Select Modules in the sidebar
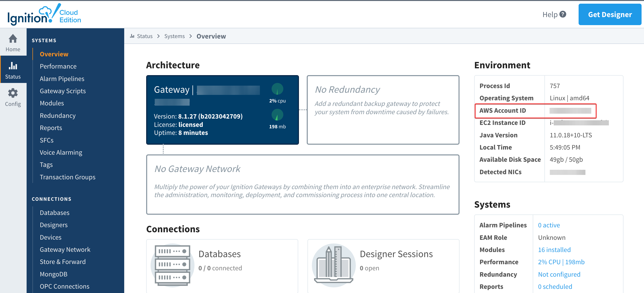 52,103
